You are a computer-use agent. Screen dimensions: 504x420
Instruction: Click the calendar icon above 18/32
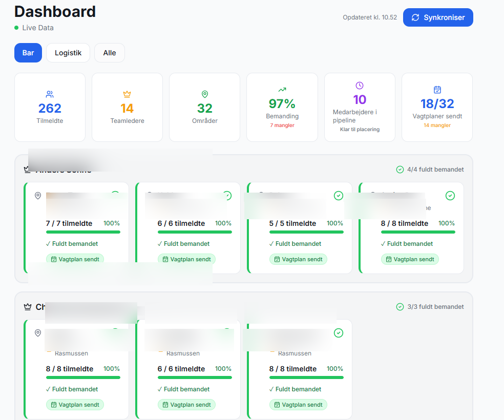pyautogui.click(x=437, y=90)
